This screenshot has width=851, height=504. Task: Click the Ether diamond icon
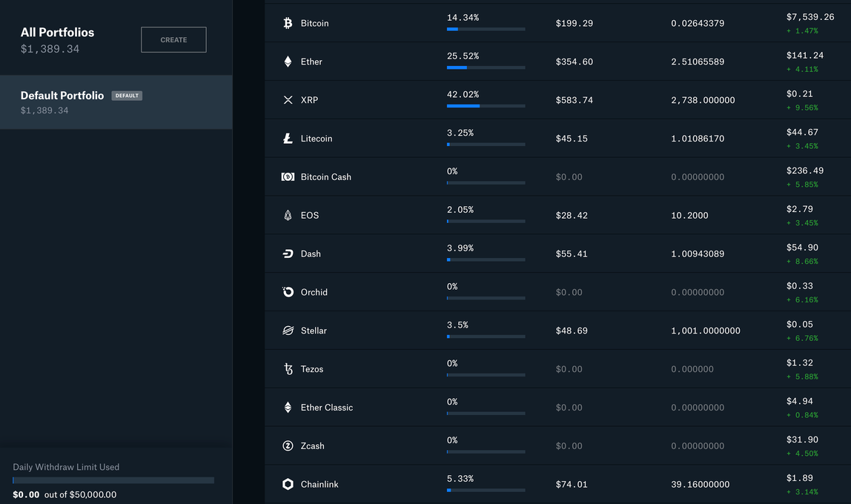point(288,62)
